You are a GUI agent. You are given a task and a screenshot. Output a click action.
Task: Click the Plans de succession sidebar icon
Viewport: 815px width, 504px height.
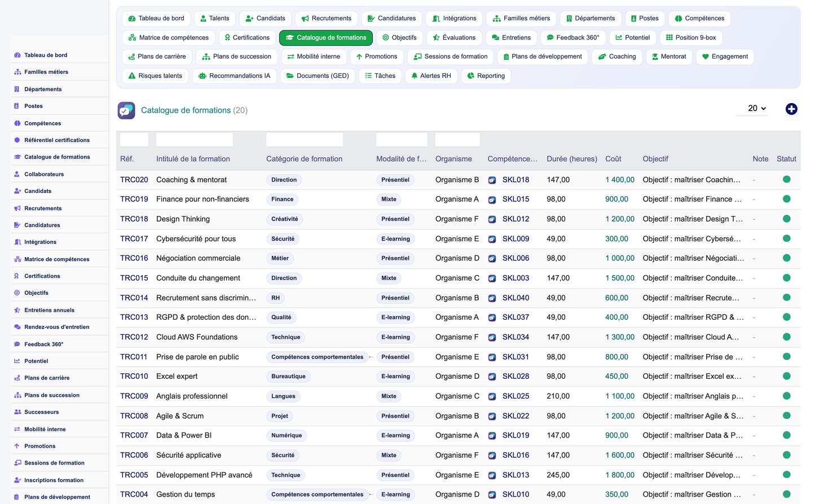[17, 395]
